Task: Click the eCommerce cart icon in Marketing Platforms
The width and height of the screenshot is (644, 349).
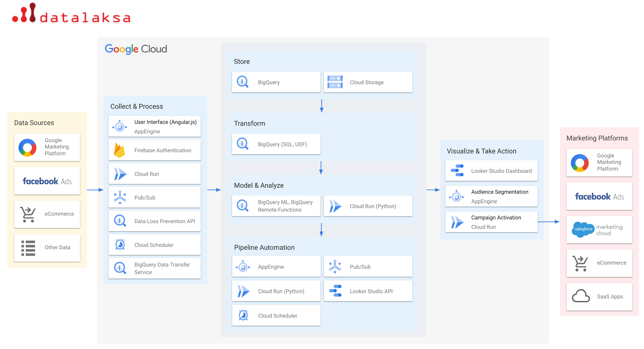Action: (580, 263)
